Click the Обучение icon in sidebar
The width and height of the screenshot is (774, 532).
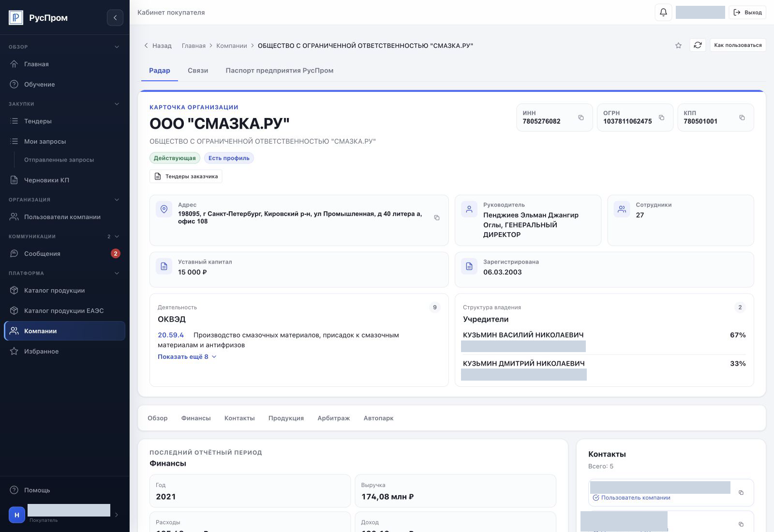tap(14, 84)
